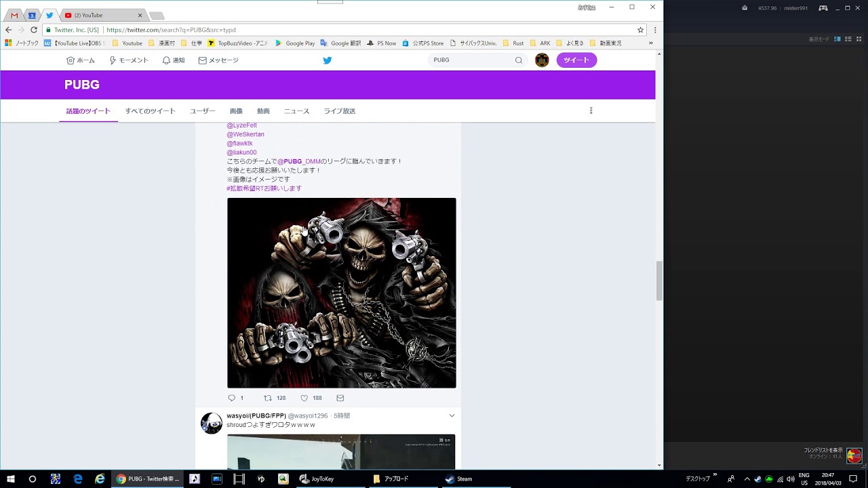The height and width of the screenshot is (488, 868).
Task: Switch to the 画像 search tab
Action: pos(236,110)
